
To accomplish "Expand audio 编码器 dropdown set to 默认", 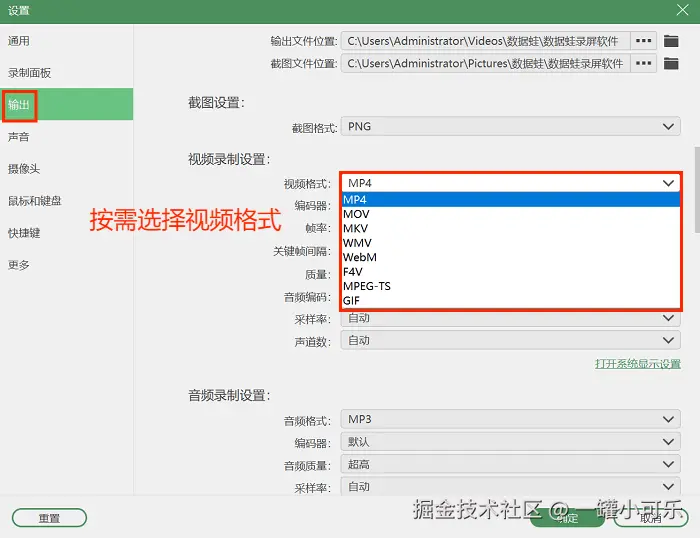I will (510, 442).
